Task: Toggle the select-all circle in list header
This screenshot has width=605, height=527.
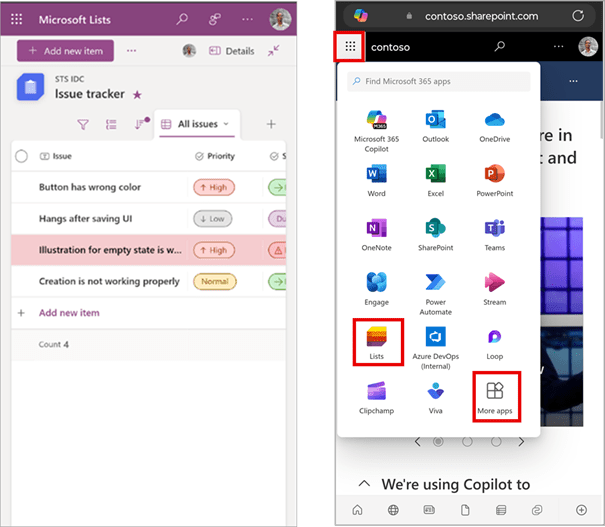Action: (x=21, y=156)
